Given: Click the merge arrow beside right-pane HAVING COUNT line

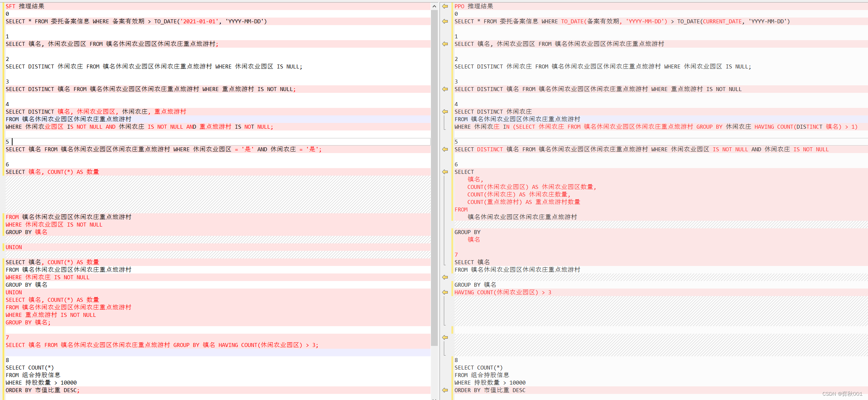Looking at the screenshot, I should point(445,292).
